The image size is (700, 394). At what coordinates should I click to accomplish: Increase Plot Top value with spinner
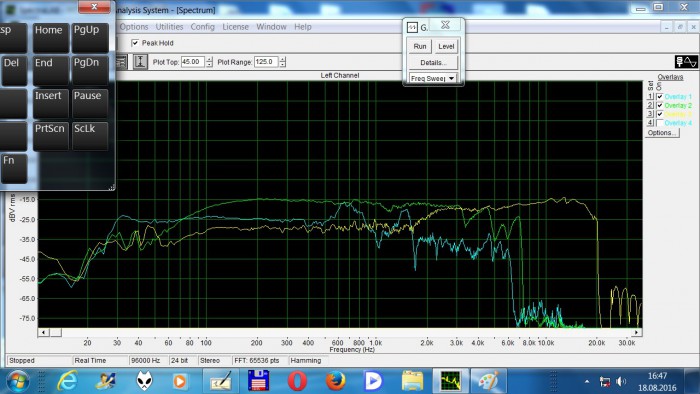coord(209,59)
